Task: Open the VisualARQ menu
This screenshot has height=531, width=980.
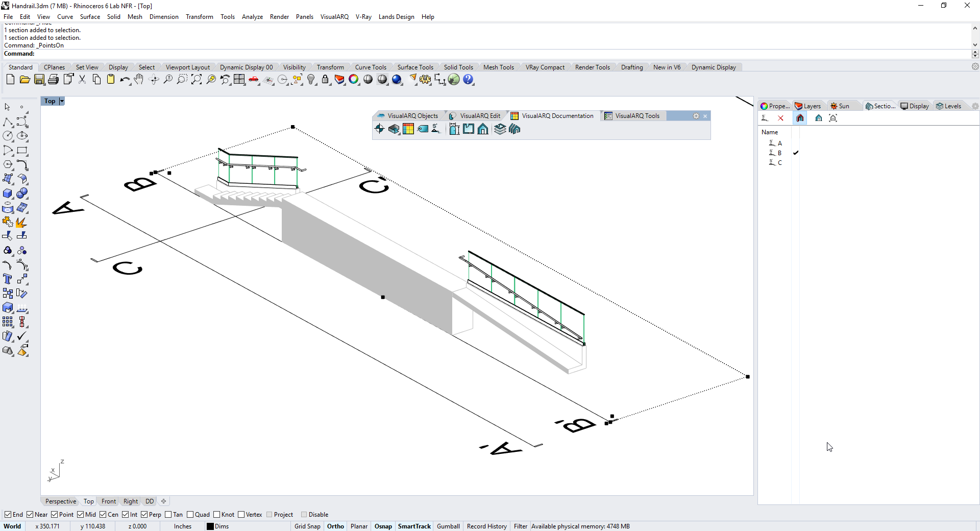Action: coord(334,17)
